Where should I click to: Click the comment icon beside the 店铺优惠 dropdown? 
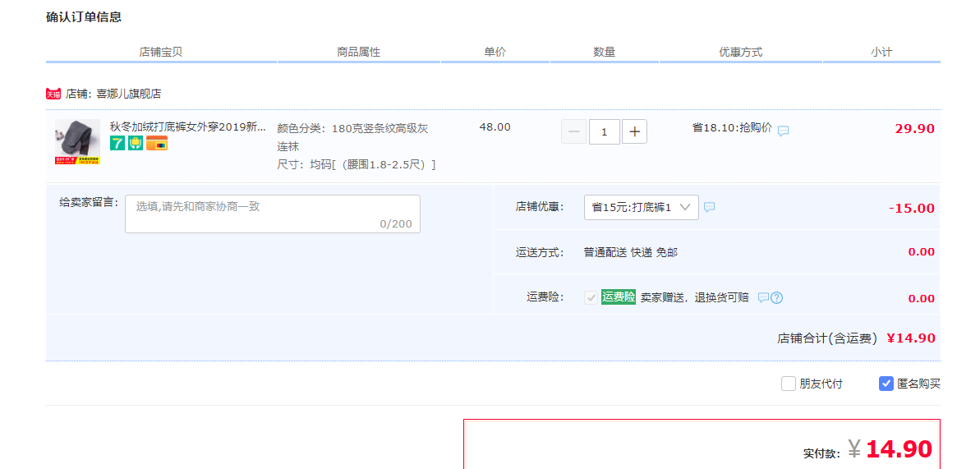click(x=710, y=207)
